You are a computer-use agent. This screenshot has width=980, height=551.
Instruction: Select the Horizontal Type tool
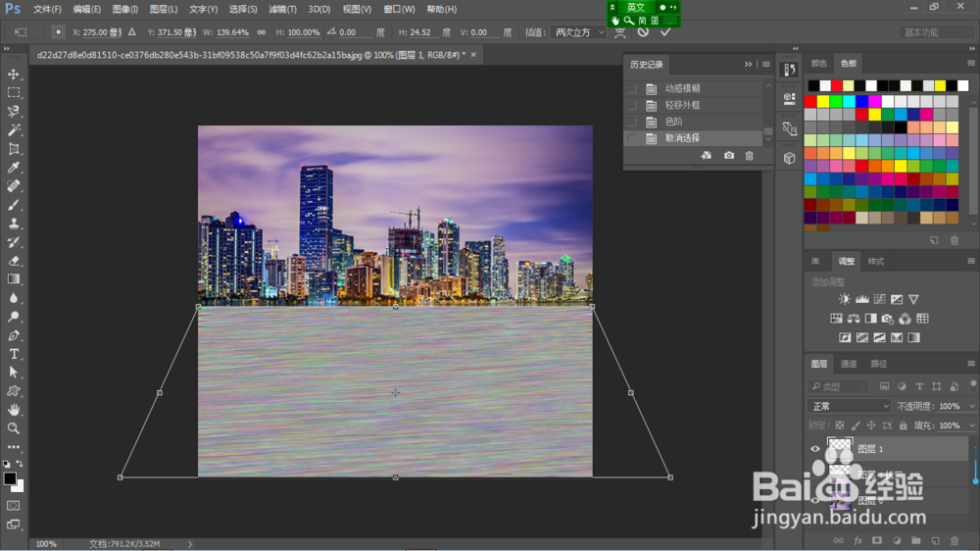tap(13, 354)
